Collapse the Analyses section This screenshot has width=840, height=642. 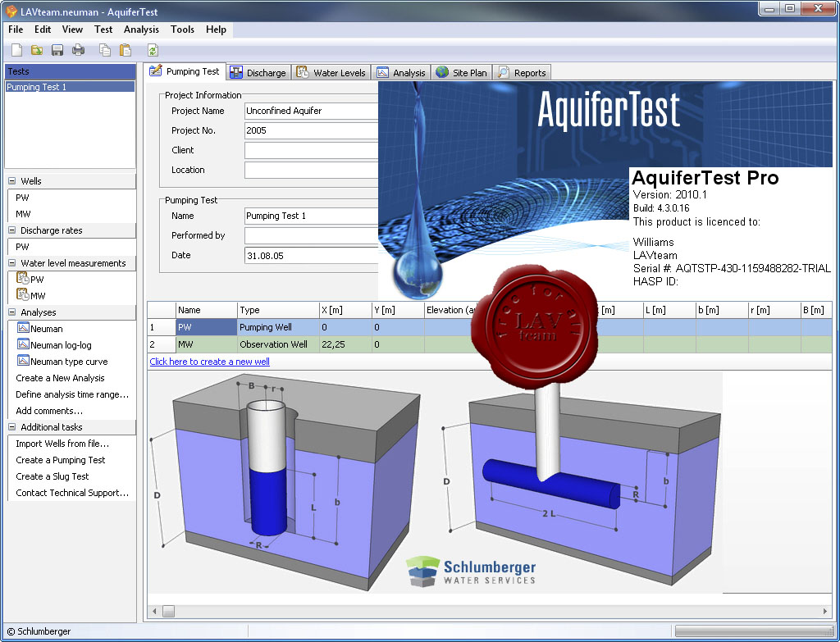(x=11, y=312)
